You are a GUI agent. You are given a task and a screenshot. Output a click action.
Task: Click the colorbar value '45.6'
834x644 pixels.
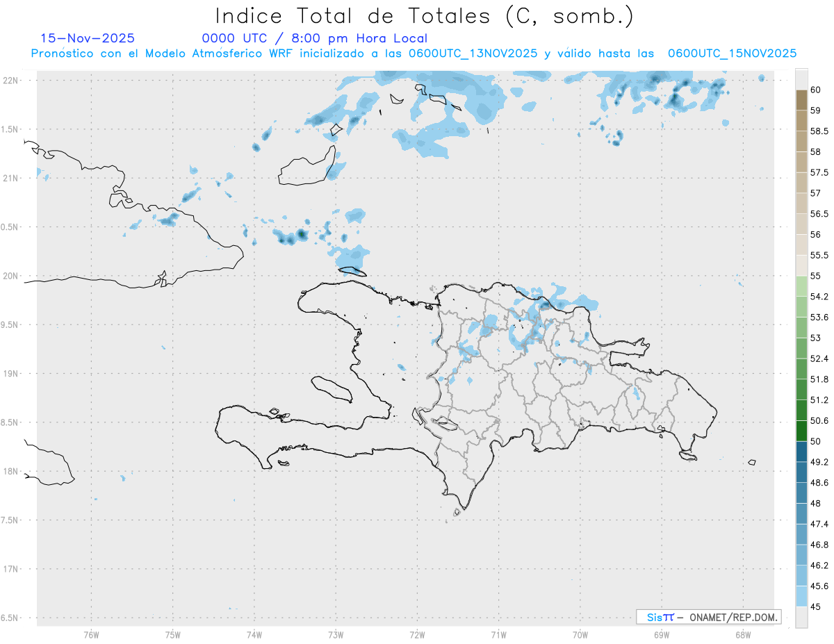point(819,586)
